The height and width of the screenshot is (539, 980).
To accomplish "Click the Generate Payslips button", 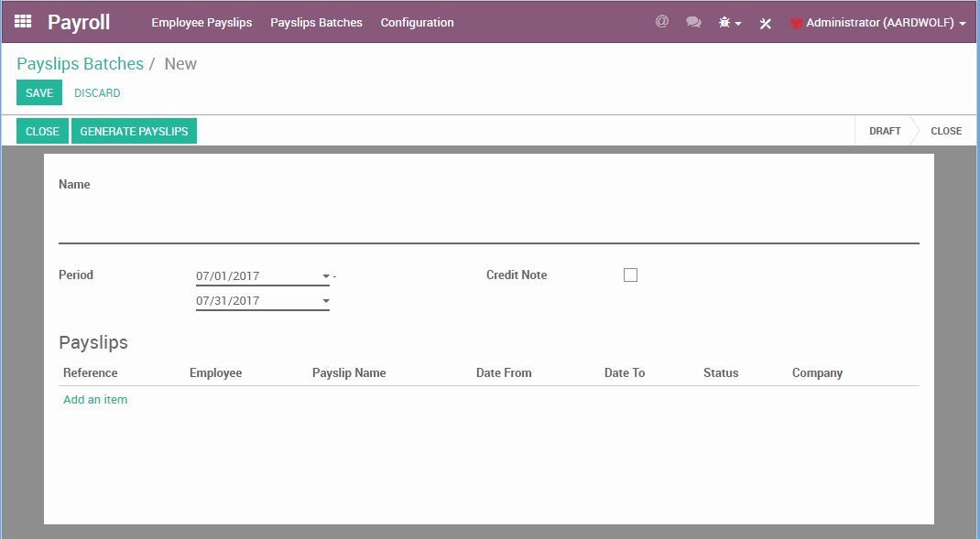I will pos(134,132).
